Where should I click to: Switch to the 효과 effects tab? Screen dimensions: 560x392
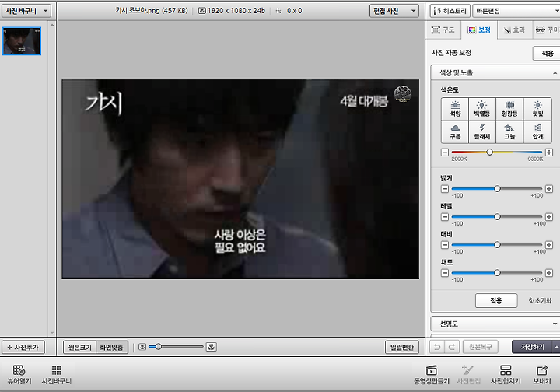click(514, 30)
